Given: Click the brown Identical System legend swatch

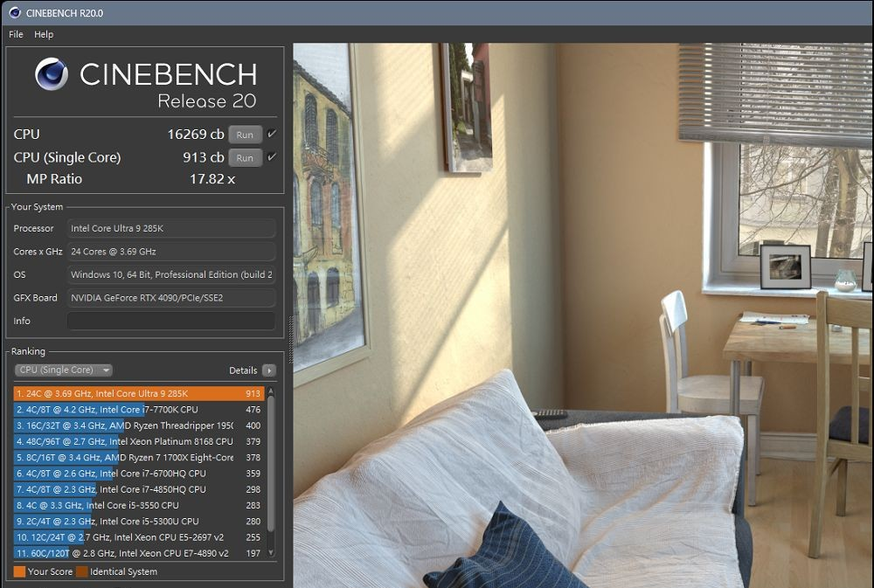Looking at the screenshot, I should click(x=82, y=572).
